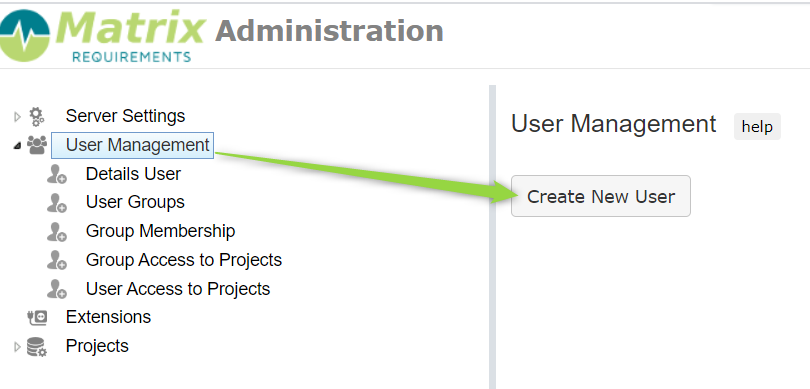The image size is (810, 389).
Task: Click the user icon beside User Groups
Action: click(x=56, y=203)
